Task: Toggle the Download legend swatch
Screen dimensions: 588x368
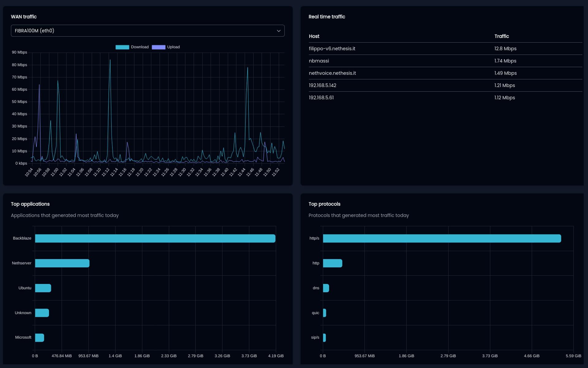Action: click(x=122, y=47)
